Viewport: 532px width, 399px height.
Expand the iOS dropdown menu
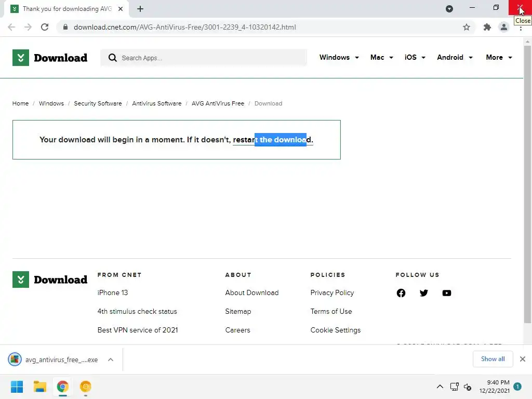pyautogui.click(x=415, y=57)
